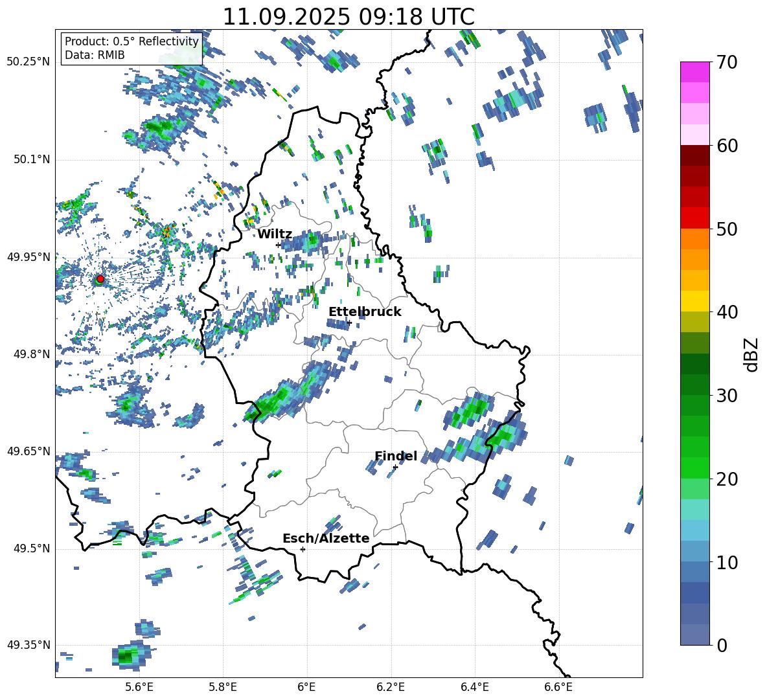This screenshot has width=767, height=700.
Task: Select the Ettelbruck city label
Action: [365, 312]
